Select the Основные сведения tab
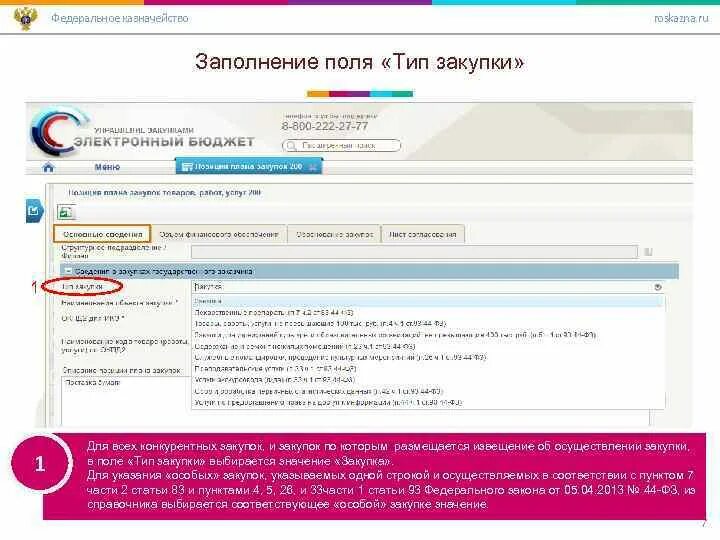 [102, 234]
